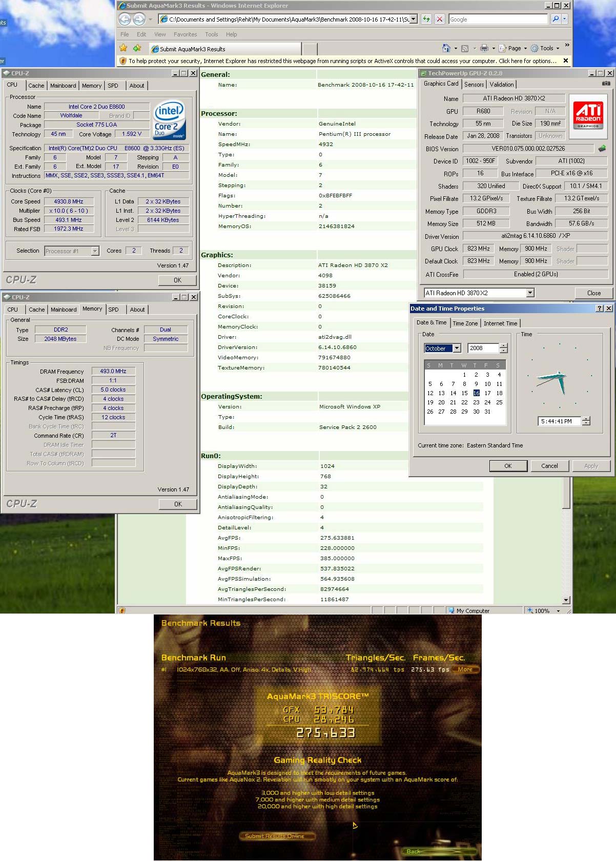Image resolution: width=616 pixels, height=861 pixels.
Task: Open the GPU-Z graphics card selector dropdown
Action: [530, 293]
